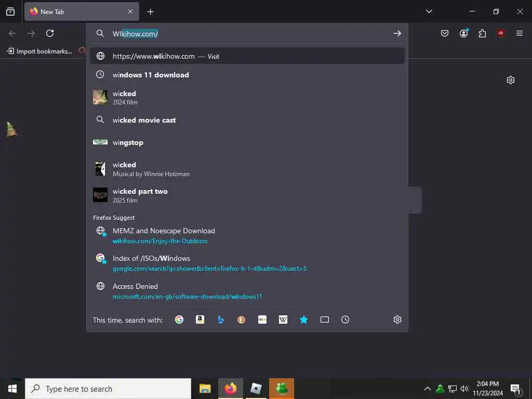This screenshot has height=399, width=532.
Task: Open search settings gear in dropdown
Action: click(x=397, y=320)
